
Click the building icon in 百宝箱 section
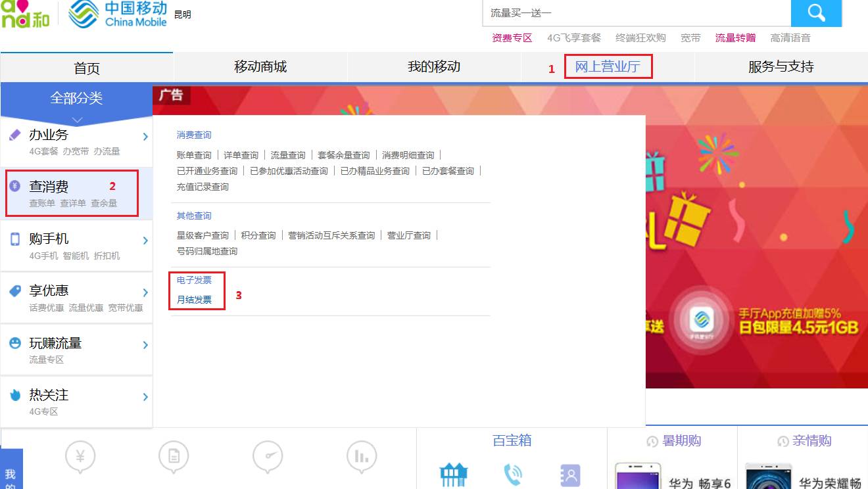tap(453, 473)
